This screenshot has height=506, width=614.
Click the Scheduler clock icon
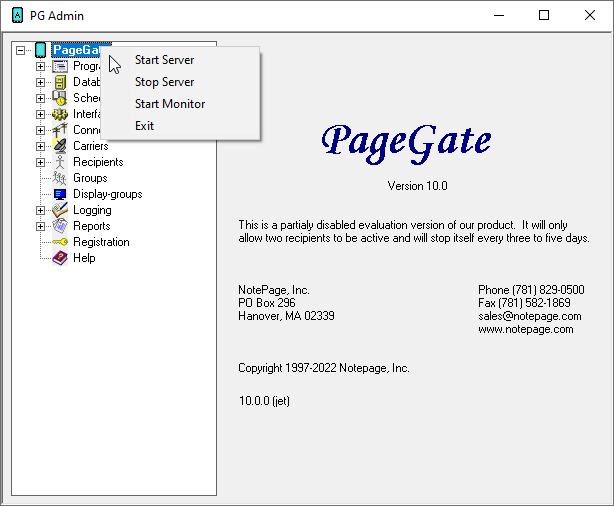click(x=60, y=98)
